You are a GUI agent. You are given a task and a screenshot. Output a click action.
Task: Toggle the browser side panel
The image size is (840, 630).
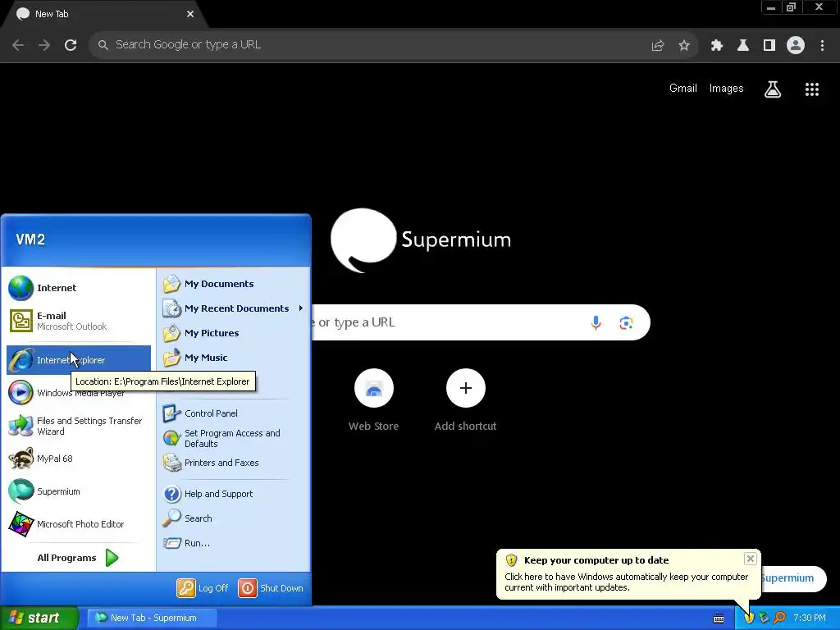coord(769,46)
